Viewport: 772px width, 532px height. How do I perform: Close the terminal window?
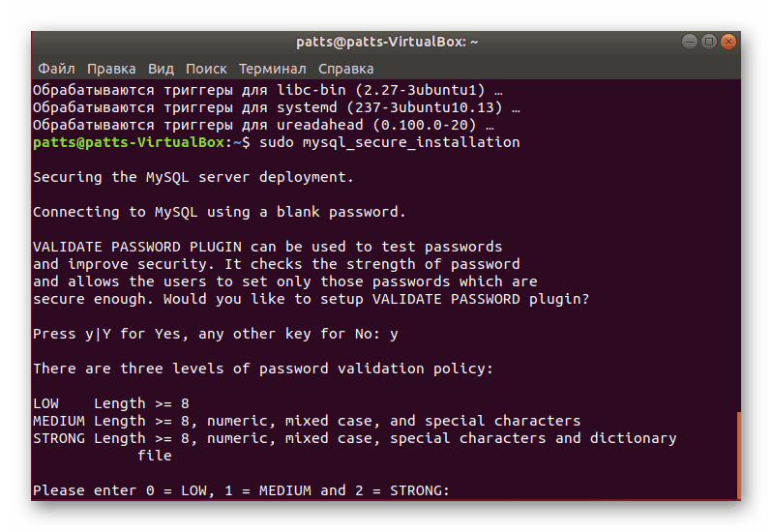click(728, 42)
